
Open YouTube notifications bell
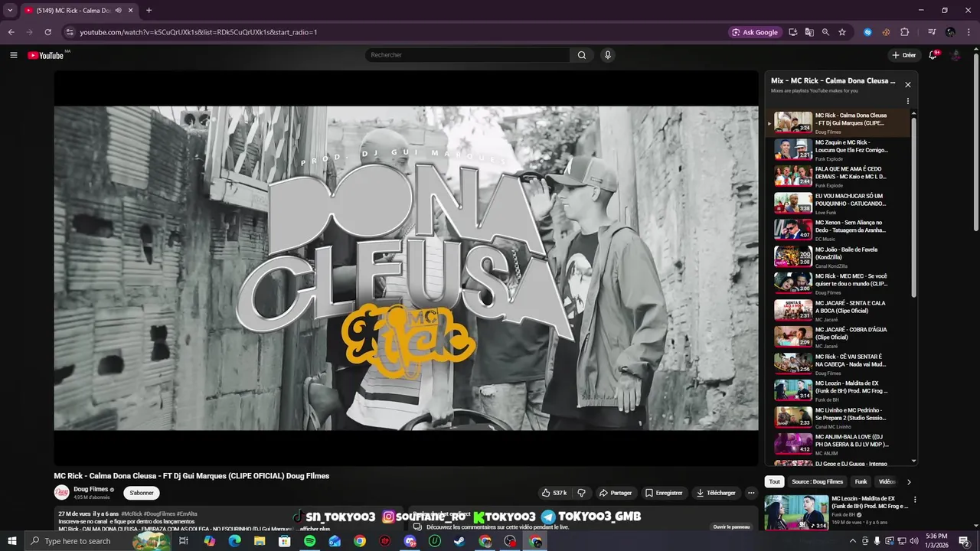click(933, 55)
